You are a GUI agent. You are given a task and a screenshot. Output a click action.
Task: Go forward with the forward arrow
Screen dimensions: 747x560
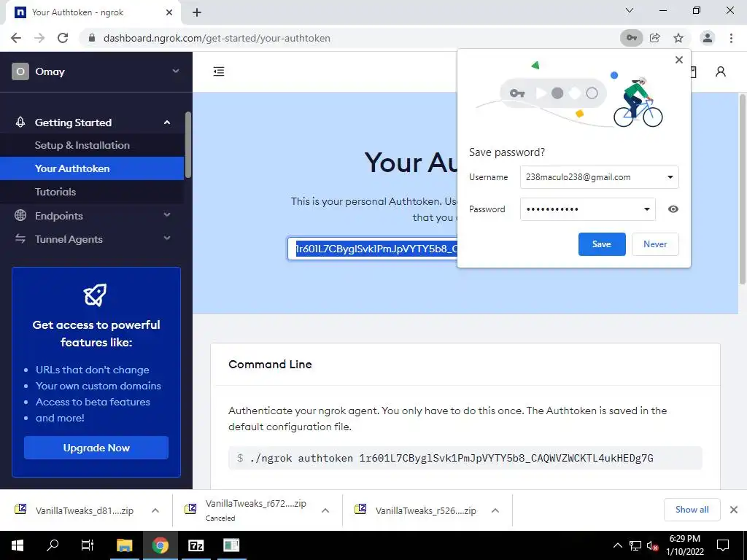(39, 38)
